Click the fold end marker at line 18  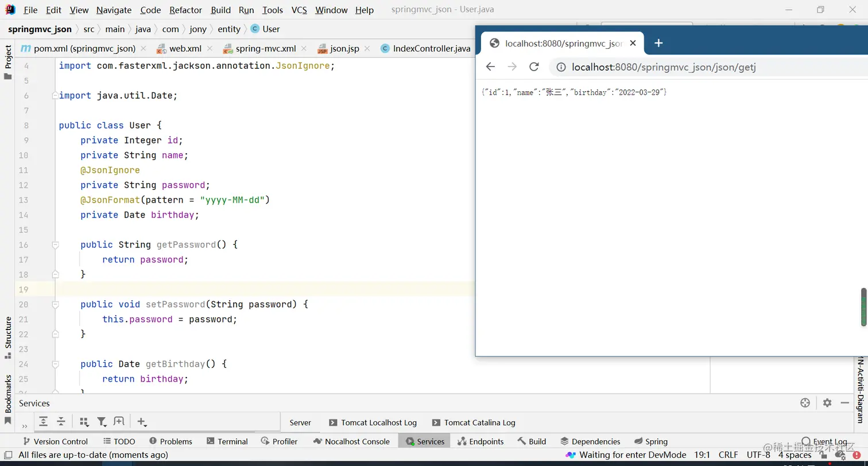(x=55, y=274)
